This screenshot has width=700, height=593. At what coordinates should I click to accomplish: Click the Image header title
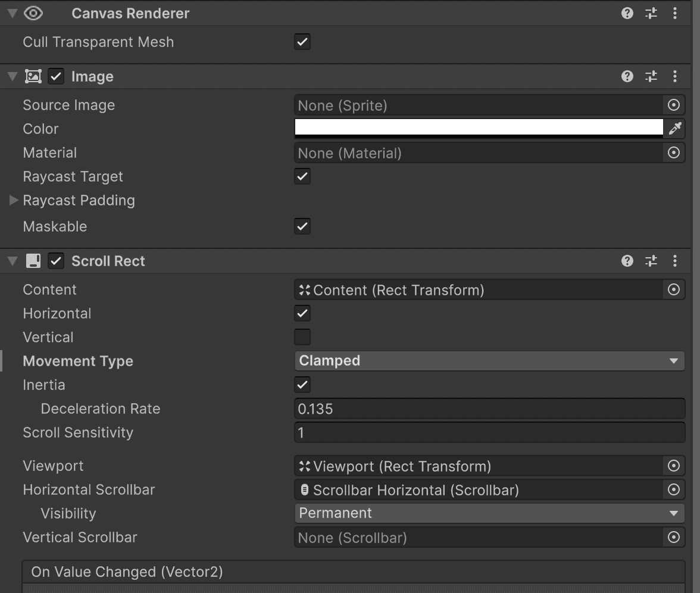click(92, 77)
